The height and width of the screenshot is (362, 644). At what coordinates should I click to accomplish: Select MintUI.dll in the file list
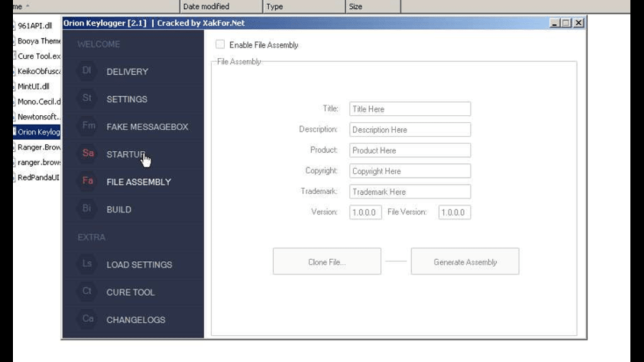point(34,87)
